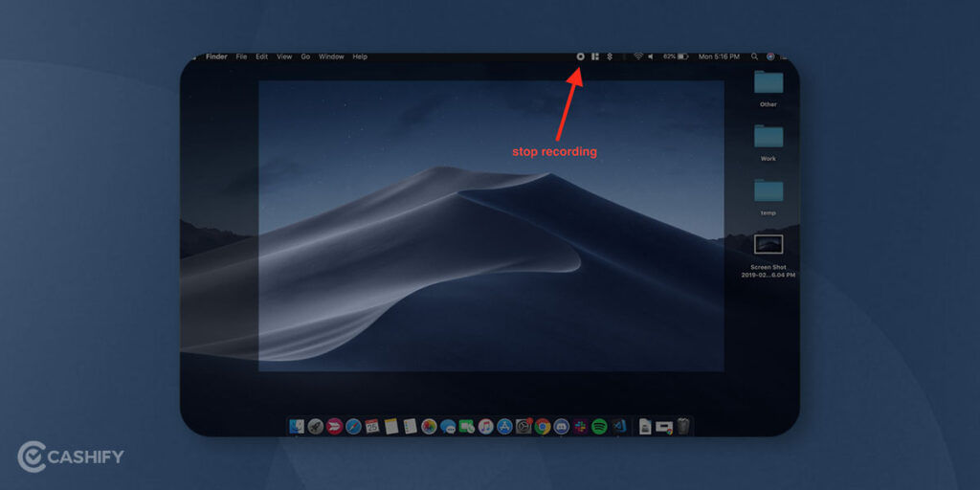This screenshot has width=980, height=490.
Task: Open the Chrome-badged file in Dock
Action: point(664,427)
